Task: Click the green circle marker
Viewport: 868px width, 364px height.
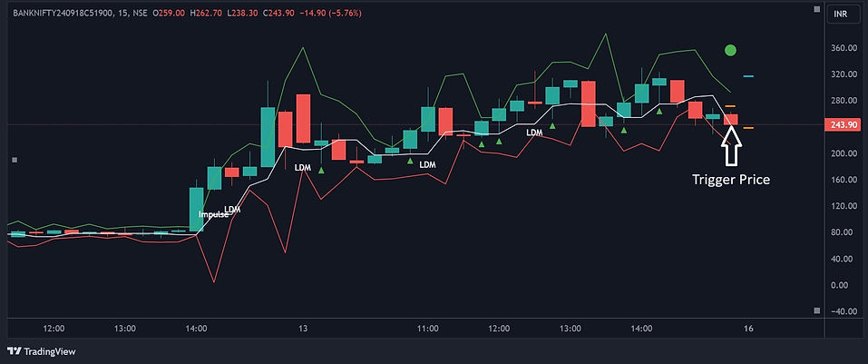Action: [730, 51]
